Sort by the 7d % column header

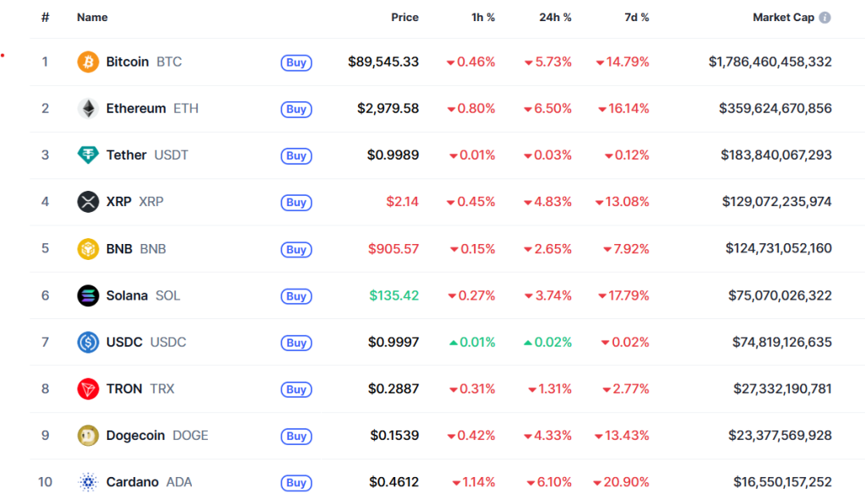(635, 18)
